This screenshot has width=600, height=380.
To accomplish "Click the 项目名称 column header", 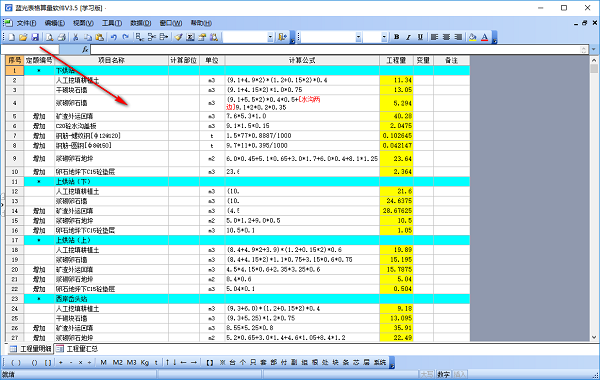I will pyautogui.click(x=111, y=60).
